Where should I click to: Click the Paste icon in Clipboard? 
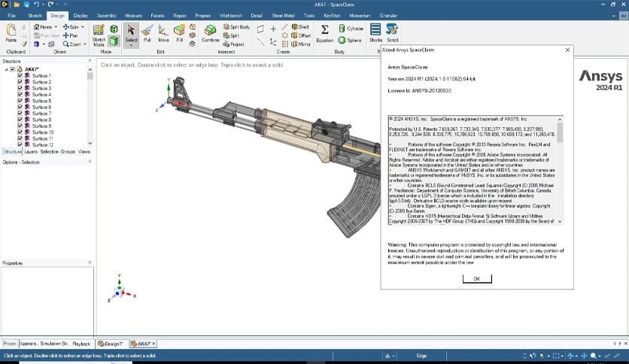pos(11,33)
